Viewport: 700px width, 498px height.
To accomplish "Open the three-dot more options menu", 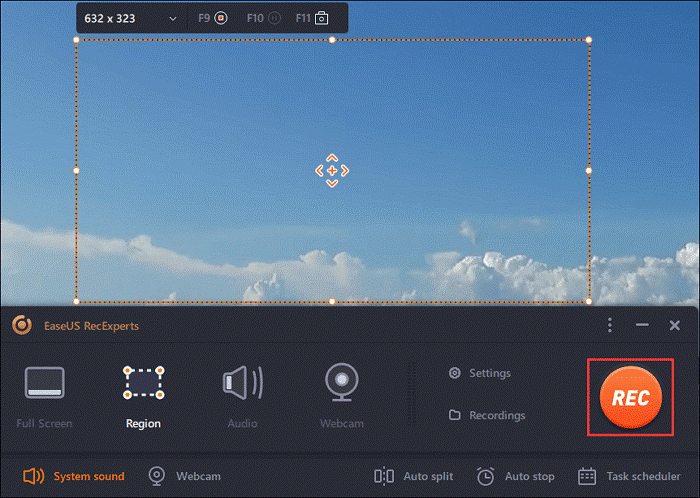I will pos(610,325).
